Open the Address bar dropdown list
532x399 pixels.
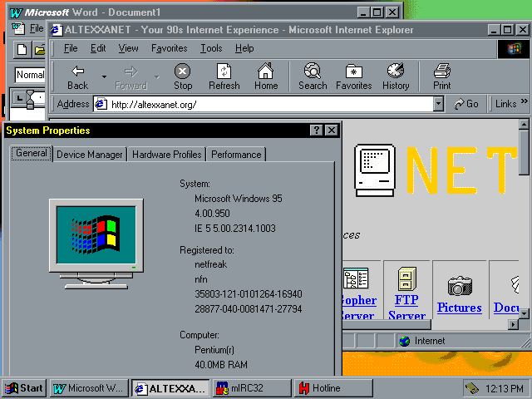pos(438,104)
